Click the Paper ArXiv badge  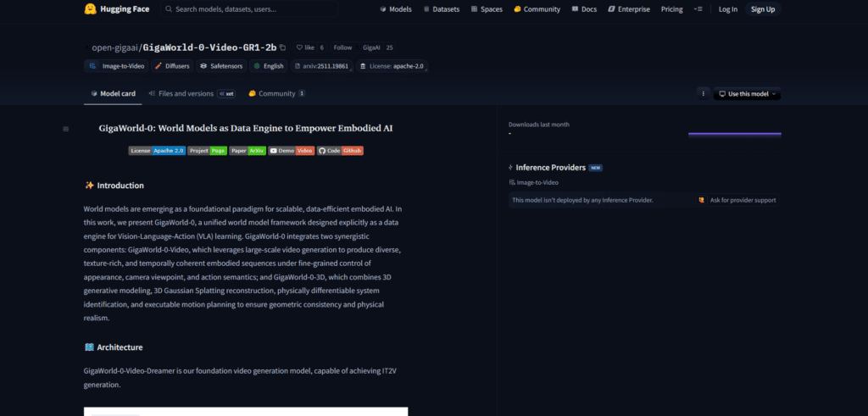[248, 151]
